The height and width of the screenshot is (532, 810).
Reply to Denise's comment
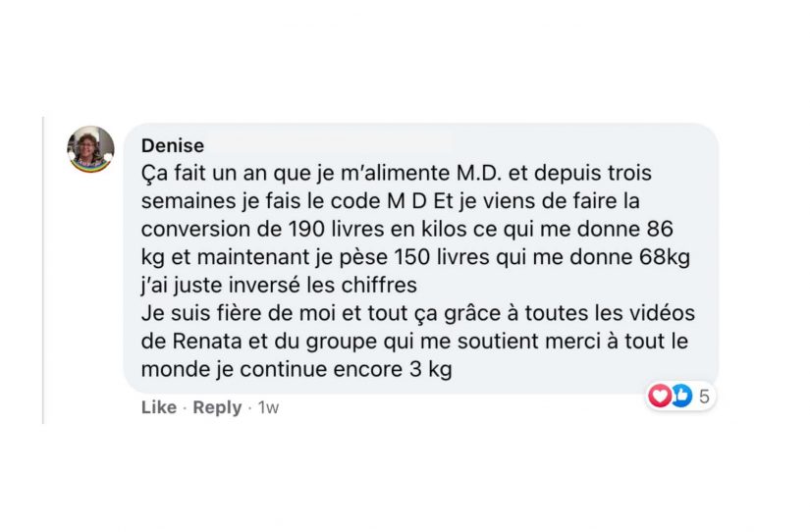click(x=217, y=407)
